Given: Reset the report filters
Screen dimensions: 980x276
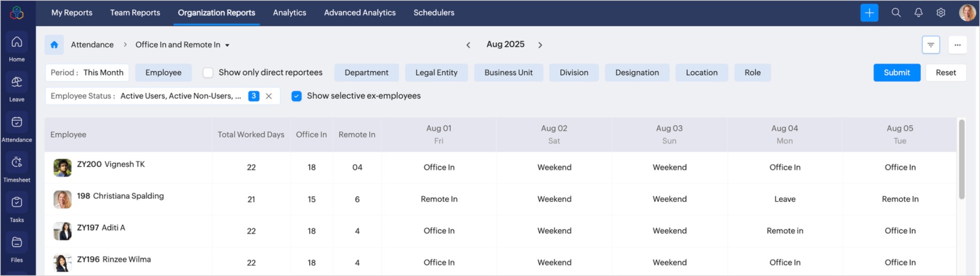Looking at the screenshot, I should (945, 73).
